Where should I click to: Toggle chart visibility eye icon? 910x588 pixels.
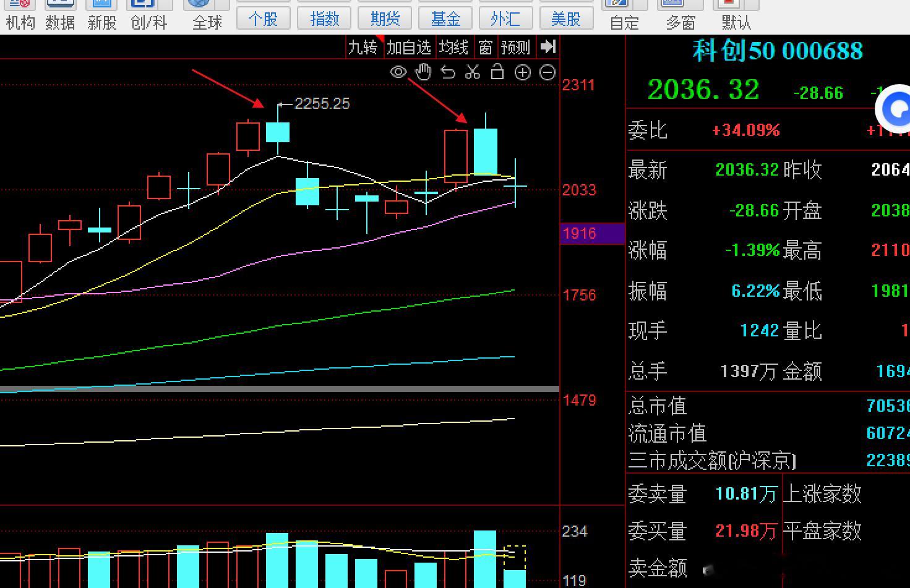(398, 72)
